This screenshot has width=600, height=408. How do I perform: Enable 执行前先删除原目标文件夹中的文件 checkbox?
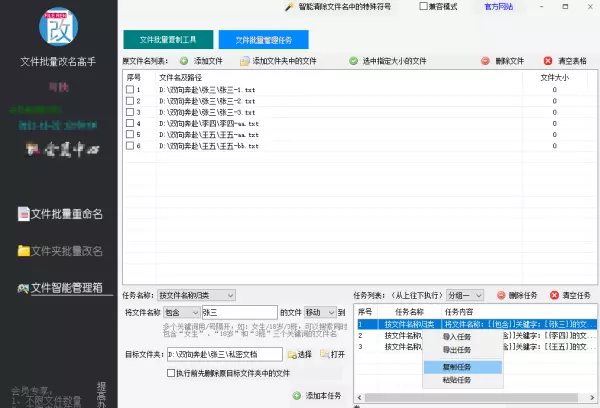(171, 373)
